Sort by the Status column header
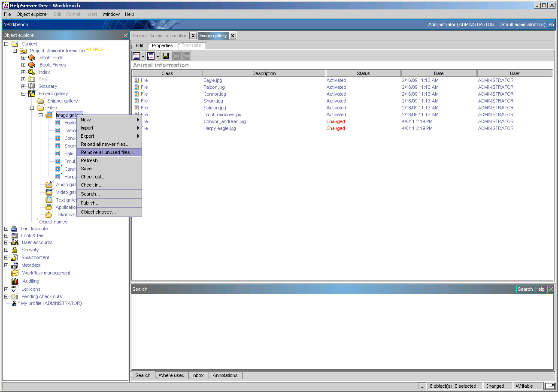This screenshot has height=392, width=558. tap(363, 73)
